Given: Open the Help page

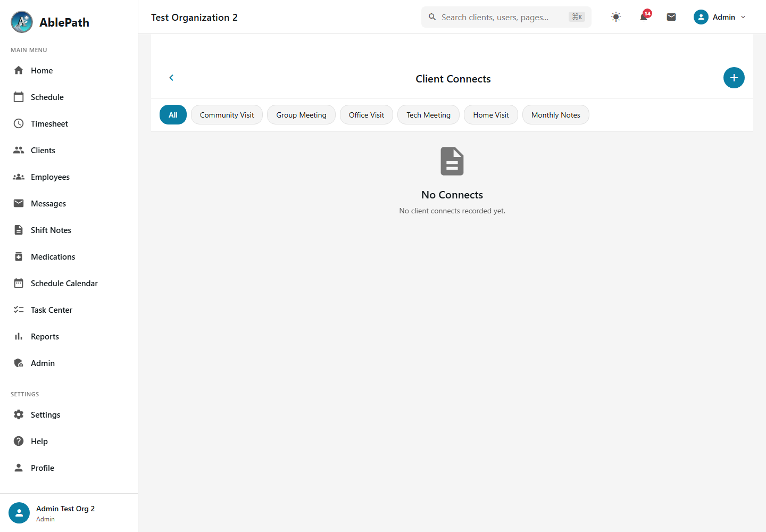Looking at the screenshot, I should (69, 441).
